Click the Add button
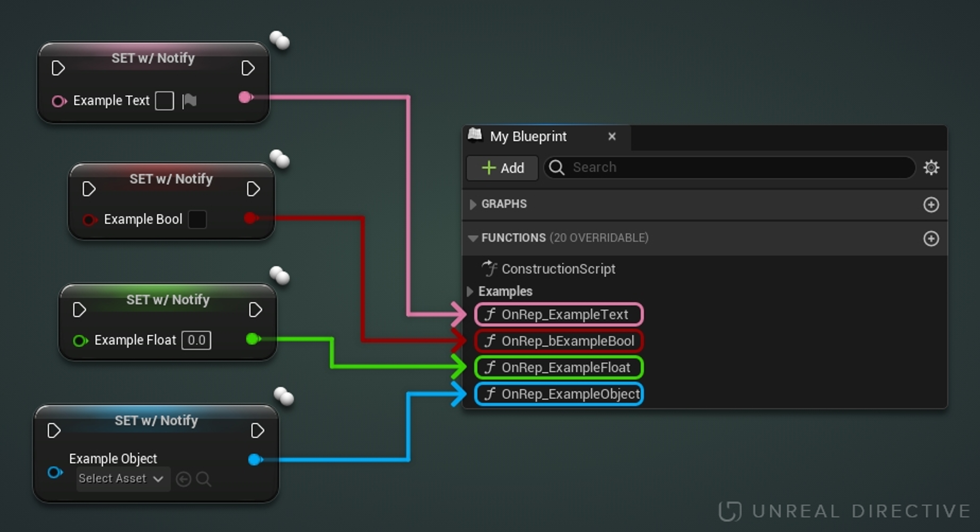This screenshot has width=980, height=532. [x=502, y=168]
